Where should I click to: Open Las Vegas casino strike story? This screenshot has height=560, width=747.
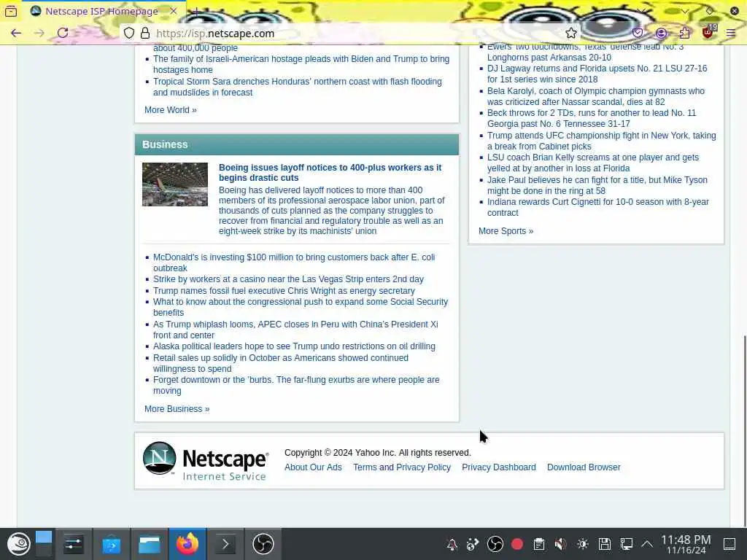click(288, 279)
